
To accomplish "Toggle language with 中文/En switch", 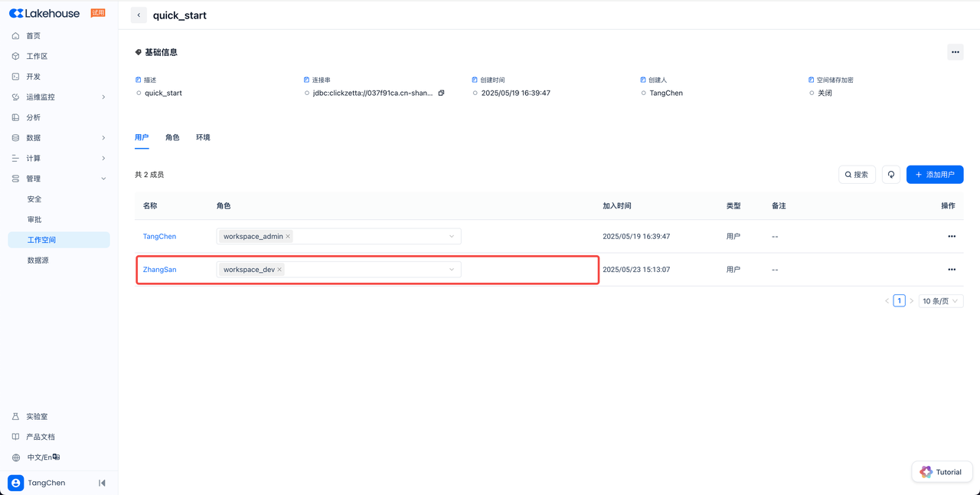I will pyautogui.click(x=43, y=457).
